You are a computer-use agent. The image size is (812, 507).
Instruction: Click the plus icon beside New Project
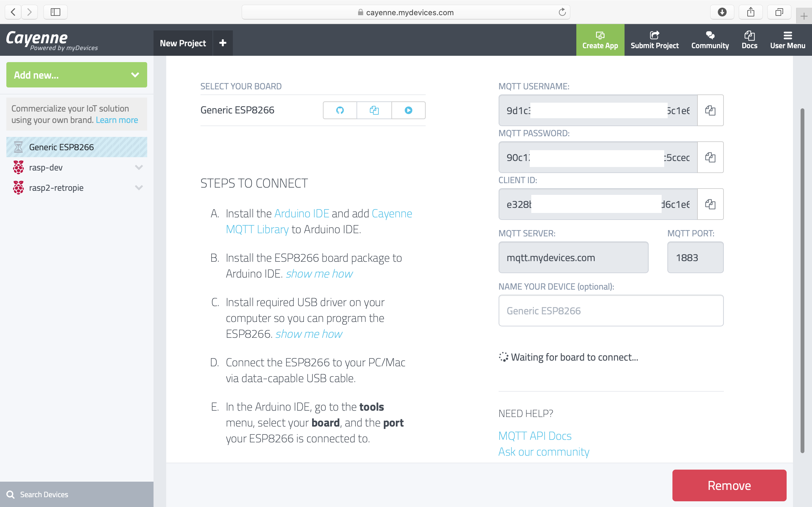223,43
